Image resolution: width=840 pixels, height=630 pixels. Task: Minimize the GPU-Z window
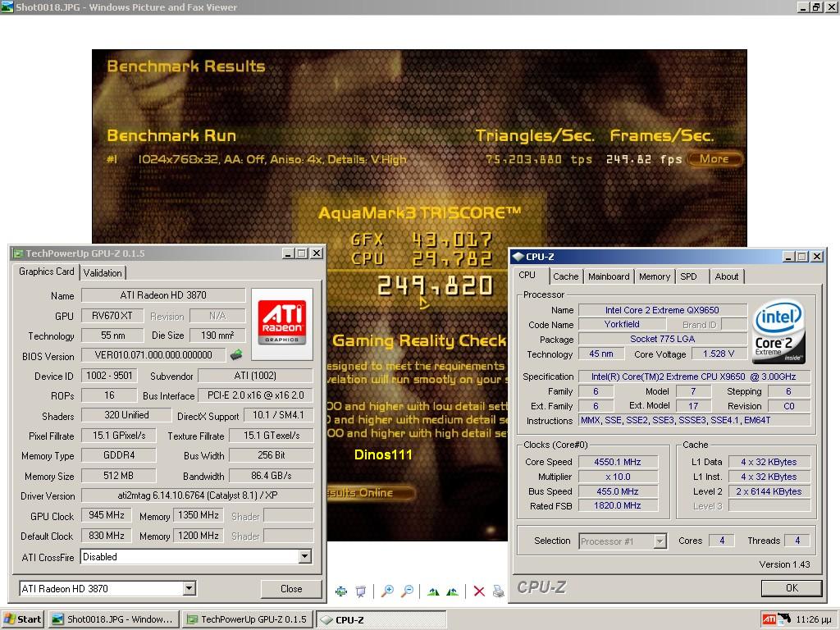(x=288, y=253)
